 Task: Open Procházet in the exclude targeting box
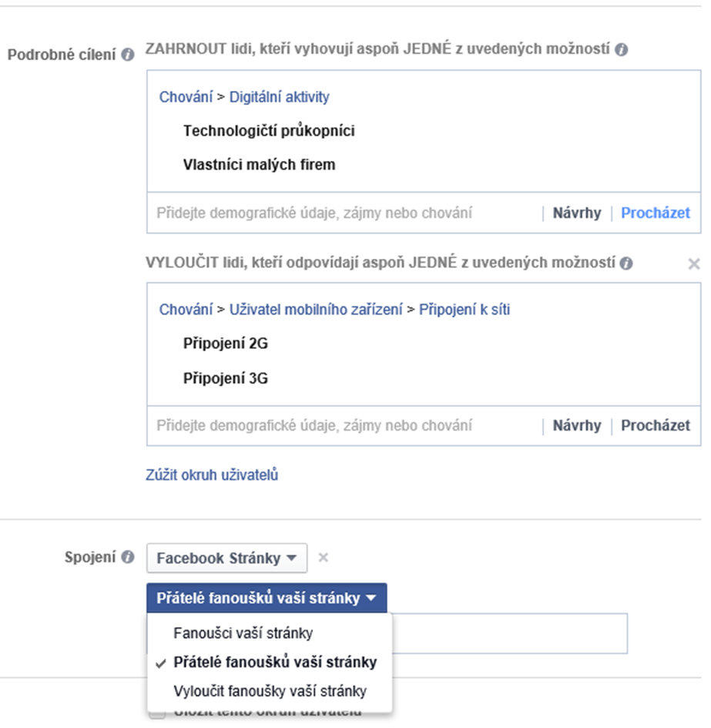click(656, 425)
